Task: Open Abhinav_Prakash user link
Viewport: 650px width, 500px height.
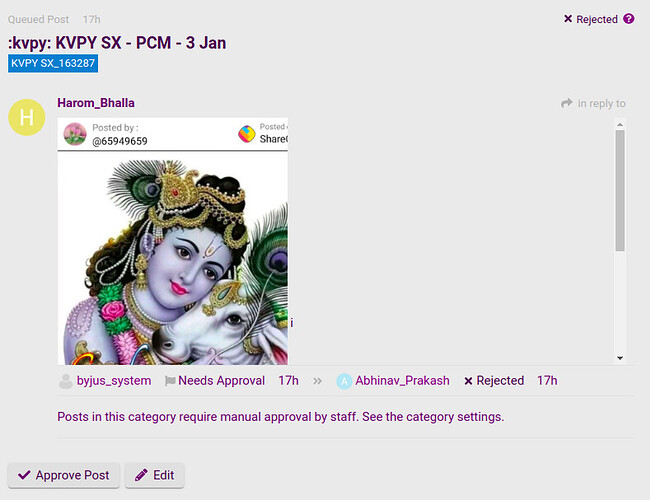Action: [402, 381]
